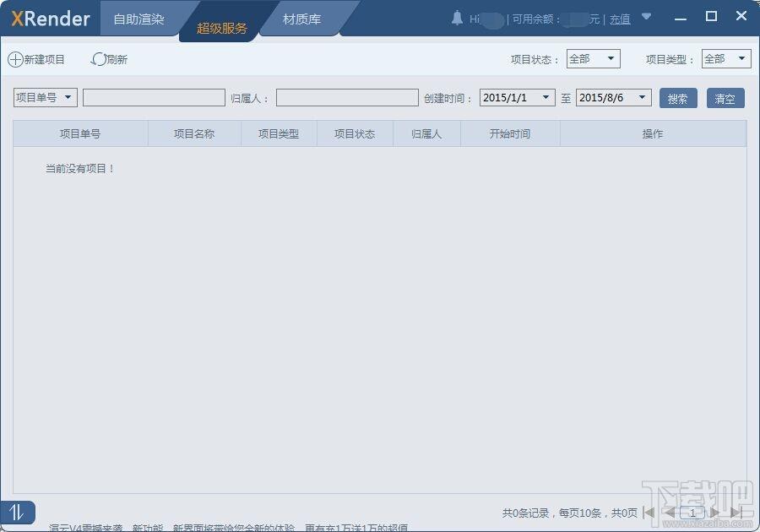Image resolution: width=760 pixels, height=532 pixels.
Task: Click the 当前没有项目 message text
Action: pos(80,169)
